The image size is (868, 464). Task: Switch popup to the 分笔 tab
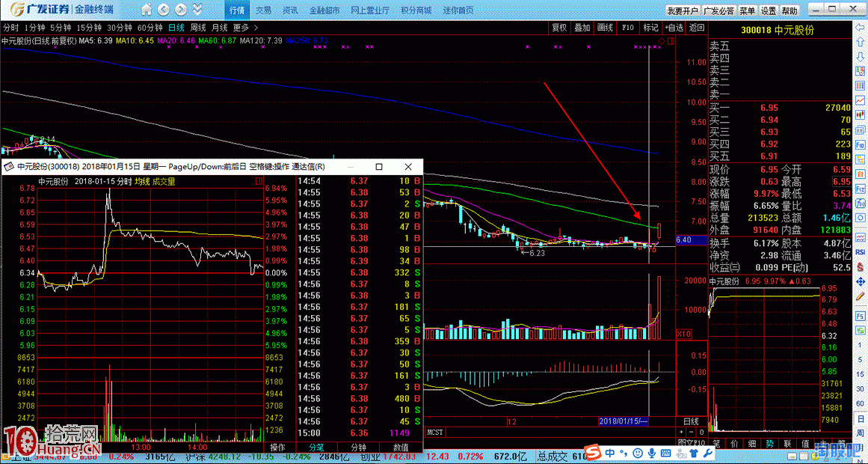[x=316, y=448]
